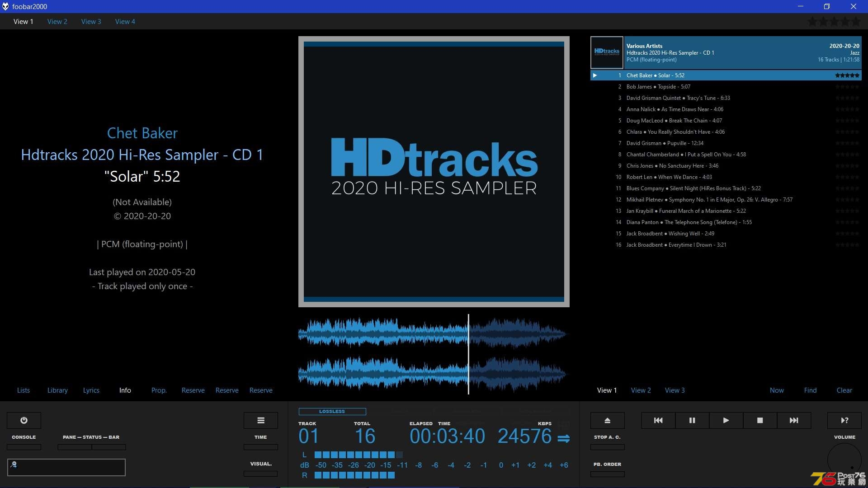
Task: Open the hamburger menu button
Action: 261,420
